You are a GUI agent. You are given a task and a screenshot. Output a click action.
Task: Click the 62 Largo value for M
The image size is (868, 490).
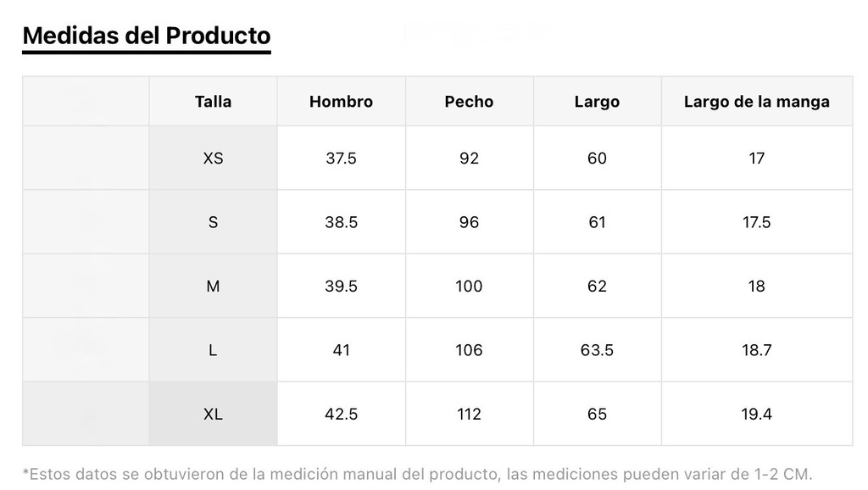[597, 287]
